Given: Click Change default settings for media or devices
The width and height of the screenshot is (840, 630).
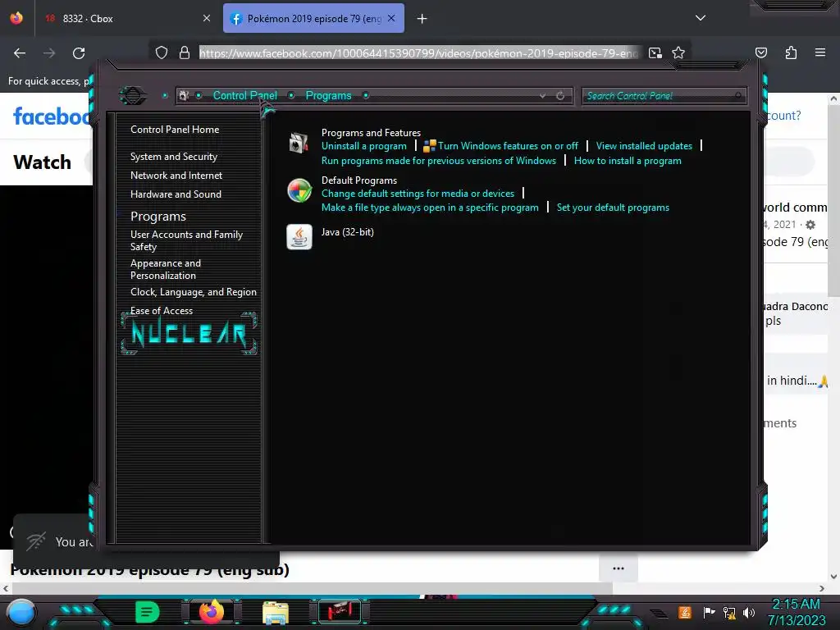Looking at the screenshot, I should click(418, 194).
